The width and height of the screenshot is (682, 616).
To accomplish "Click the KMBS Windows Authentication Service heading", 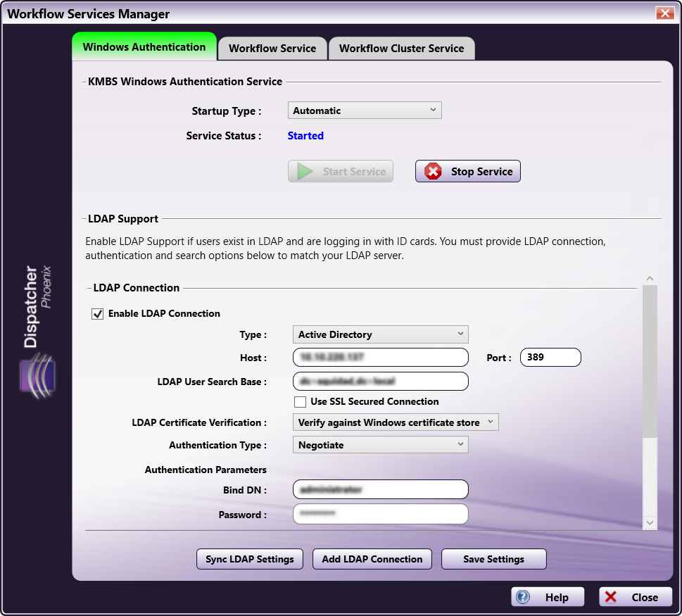I will (x=185, y=82).
